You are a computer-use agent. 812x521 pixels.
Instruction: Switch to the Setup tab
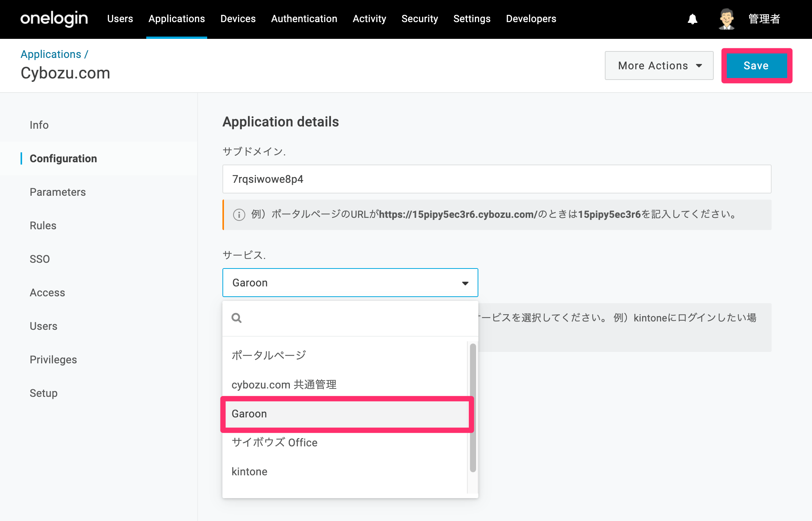[44, 393]
